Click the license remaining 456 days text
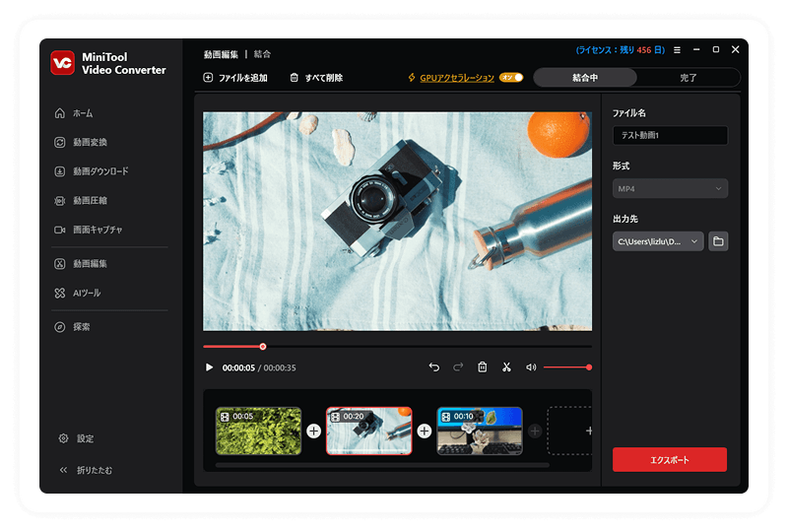Viewport: 788px width, 532px height. (x=621, y=50)
